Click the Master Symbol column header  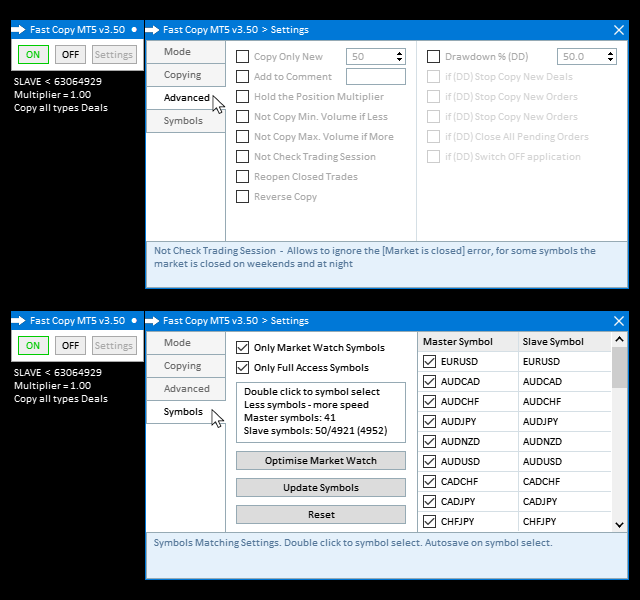468,342
